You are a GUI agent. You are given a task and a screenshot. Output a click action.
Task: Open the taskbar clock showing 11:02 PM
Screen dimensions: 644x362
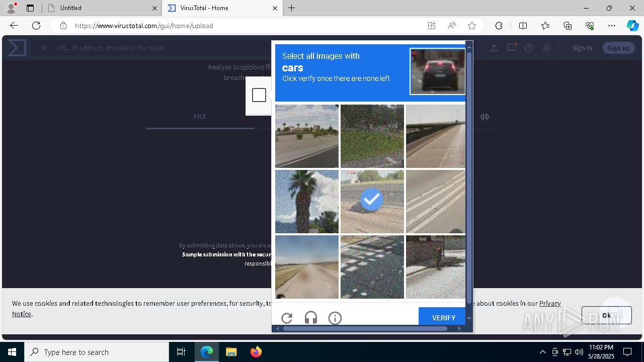point(601,352)
